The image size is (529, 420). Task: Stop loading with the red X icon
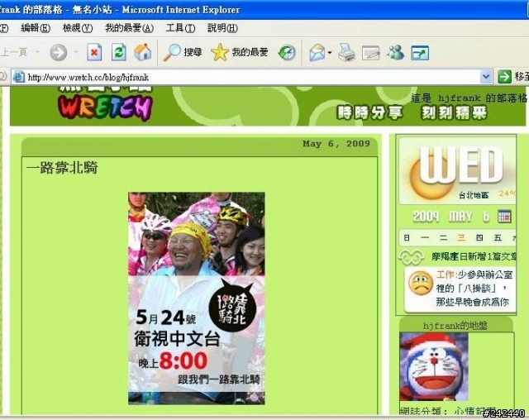(x=94, y=52)
